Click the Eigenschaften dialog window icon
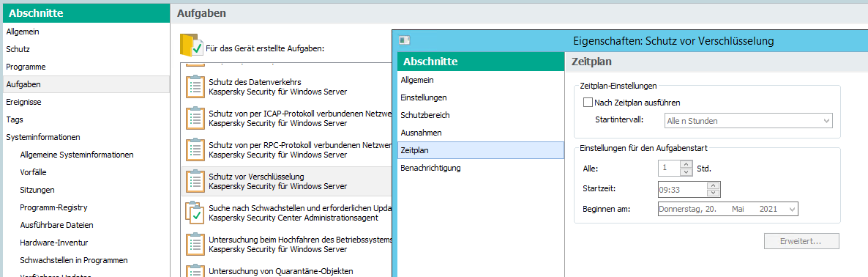This screenshot has width=868, height=277. click(405, 40)
